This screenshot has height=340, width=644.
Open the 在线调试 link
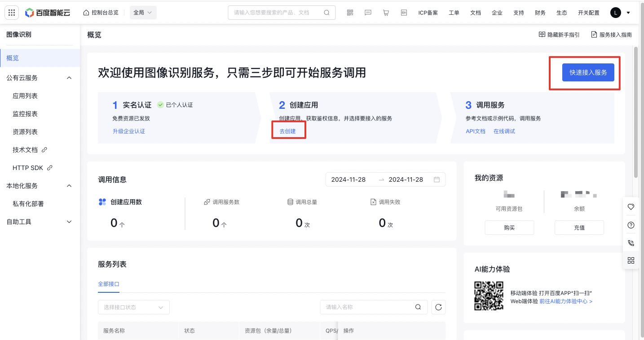tap(504, 131)
